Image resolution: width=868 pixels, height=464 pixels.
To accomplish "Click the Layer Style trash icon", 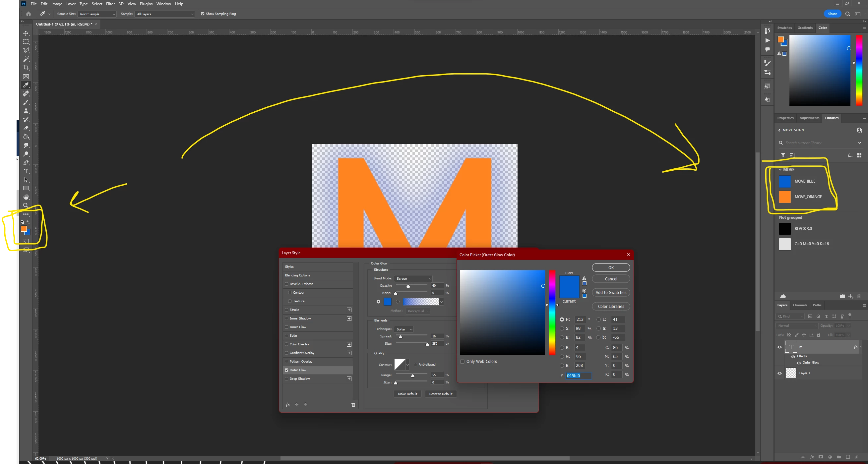I will [x=353, y=405].
